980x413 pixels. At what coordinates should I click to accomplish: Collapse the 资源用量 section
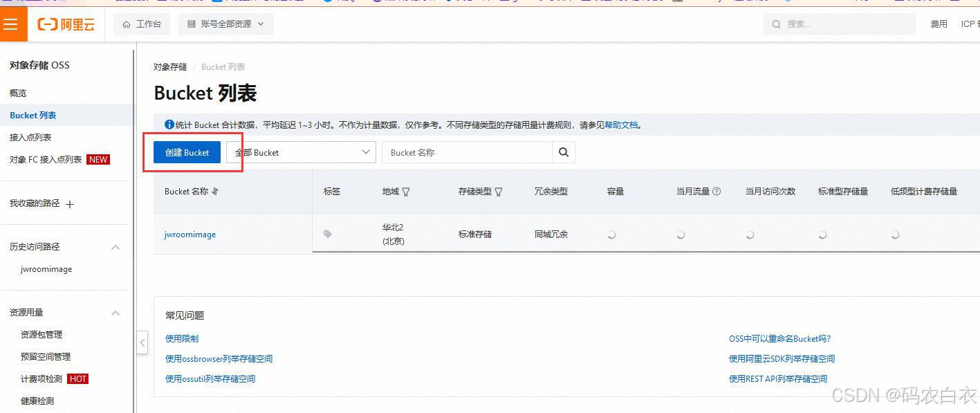point(115,313)
